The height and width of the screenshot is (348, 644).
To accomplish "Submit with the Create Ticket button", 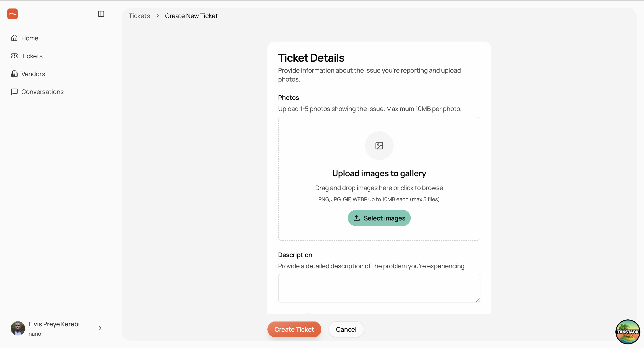I will coord(294,329).
